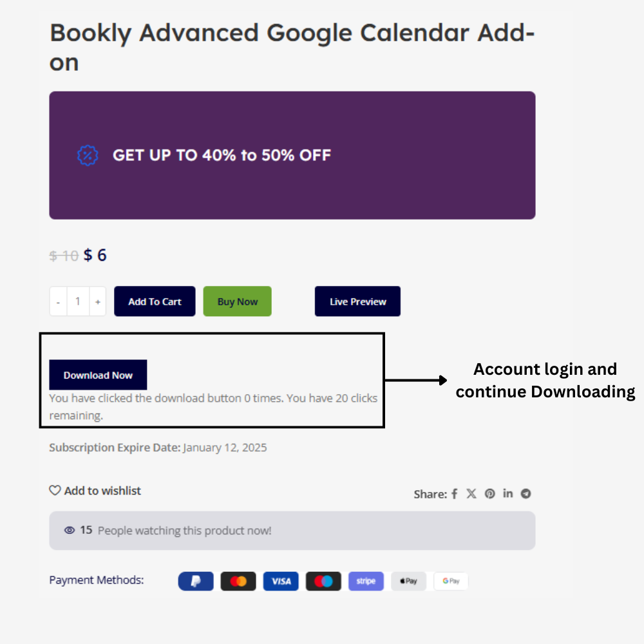Select the Stripe payment icon
Image resolution: width=644 pixels, height=644 pixels.
pyautogui.click(x=366, y=581)
